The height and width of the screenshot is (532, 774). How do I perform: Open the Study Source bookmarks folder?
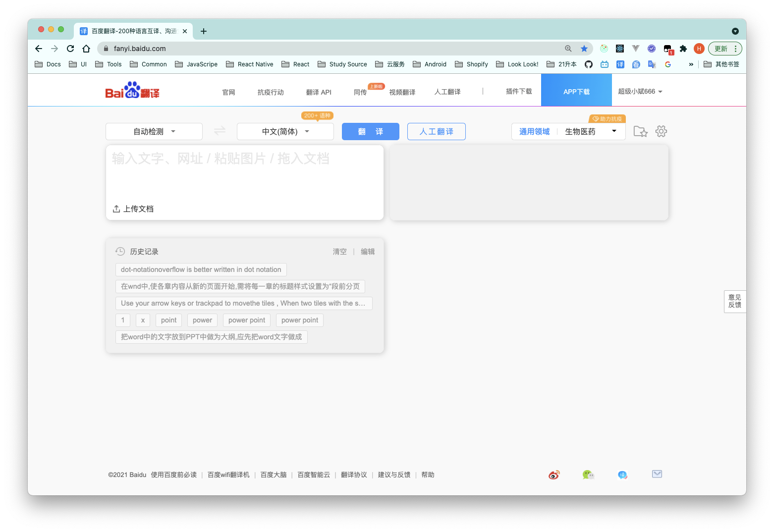tap(342, 64)
